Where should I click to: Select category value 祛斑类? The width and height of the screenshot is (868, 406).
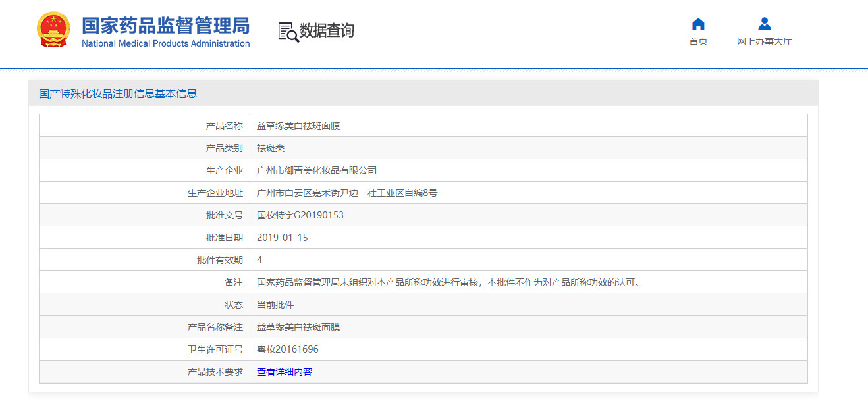click(x=271, y=148)
